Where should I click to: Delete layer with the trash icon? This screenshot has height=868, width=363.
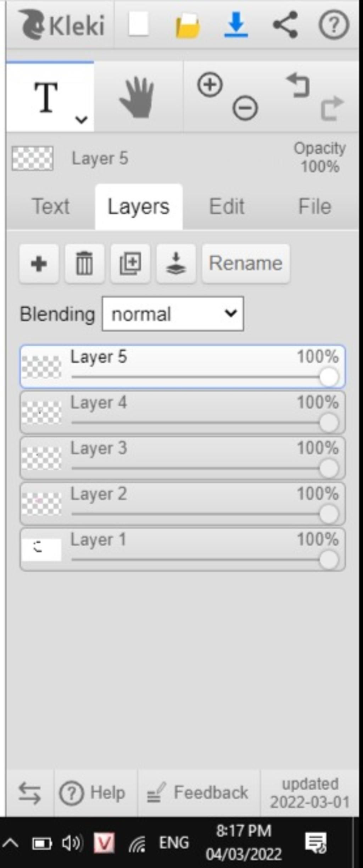point(84,263)
